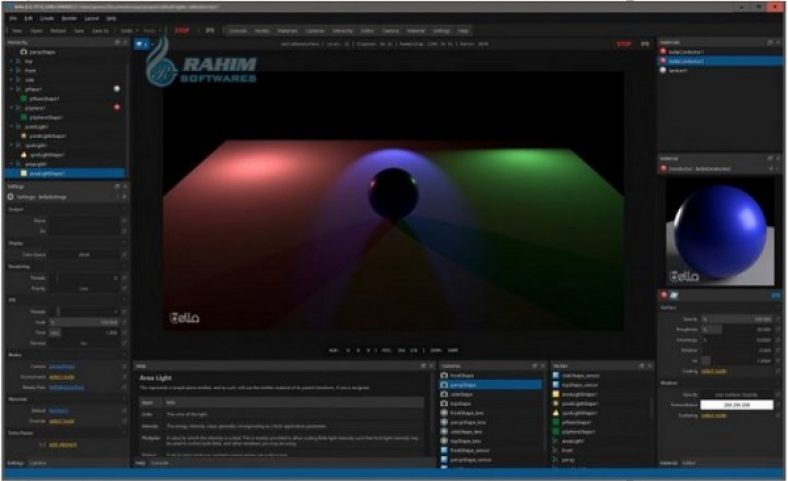Screen dimensions: 788x481
Task: Collapse the pPlane1 tree node
Action: tap(12, 89)
